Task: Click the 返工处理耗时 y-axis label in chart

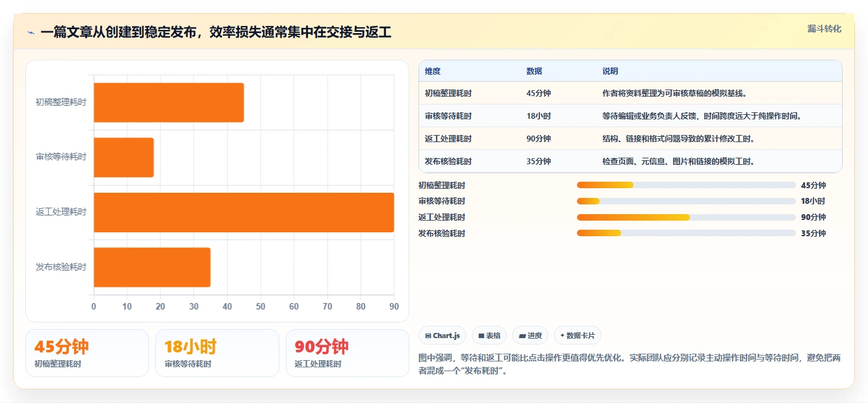Action: point(61,212)
